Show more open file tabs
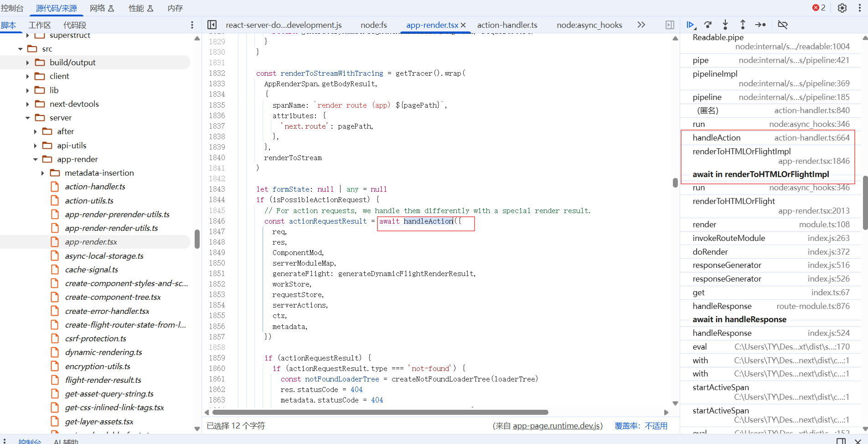This screenshot has width=868, height=444. click(641, 25)
